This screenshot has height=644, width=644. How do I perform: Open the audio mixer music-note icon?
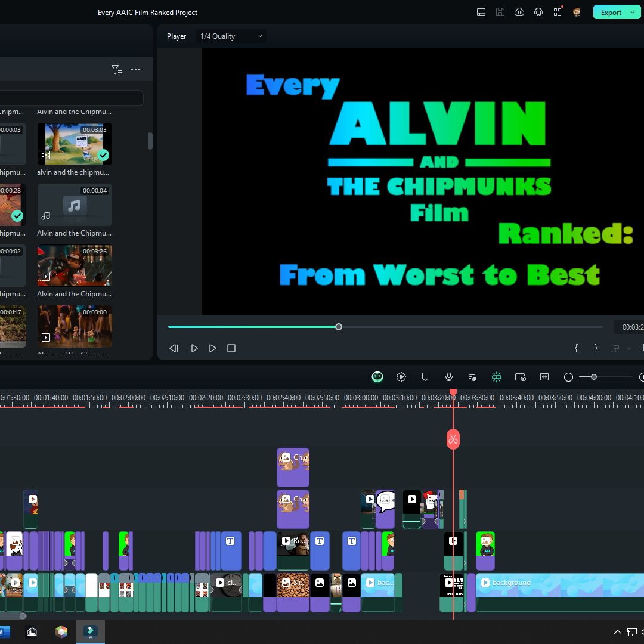tap(473, 377)
